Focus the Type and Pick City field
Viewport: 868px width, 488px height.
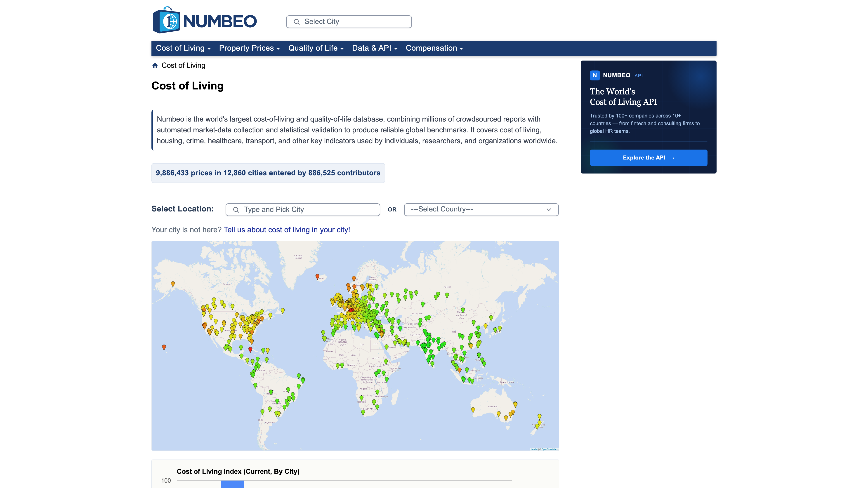(x=303, y=209)
